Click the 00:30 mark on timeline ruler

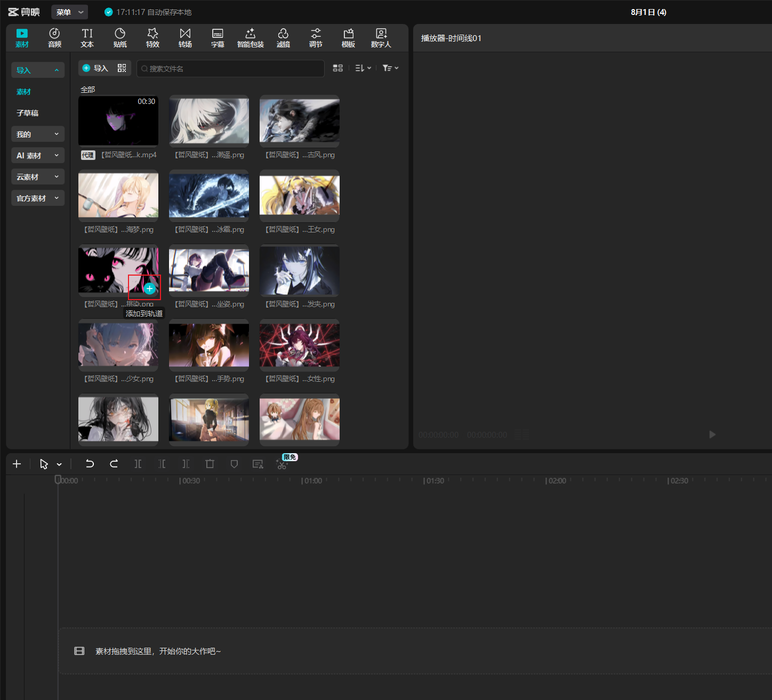[x=190, y=481]
